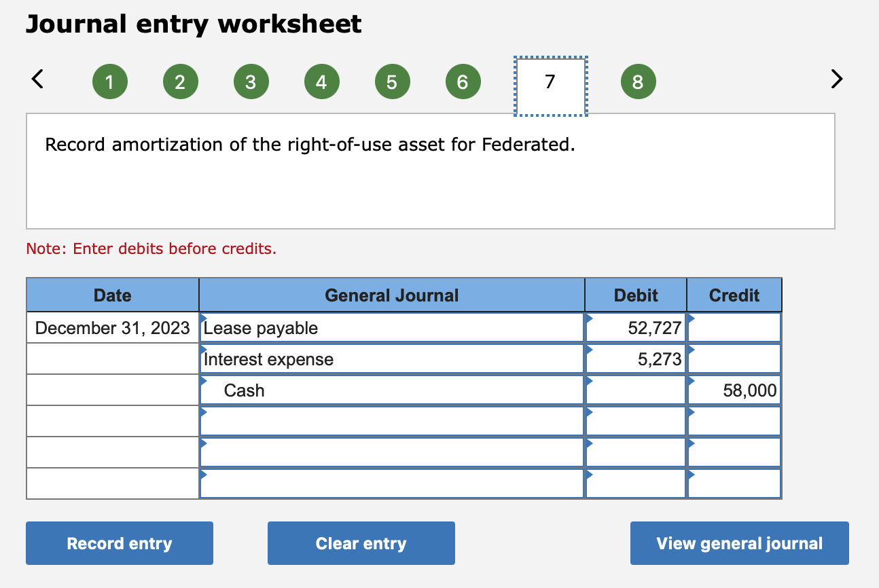Select the December 31, 2023 date cell
Viewport: 879px width, 588px height.
[x=112, y=327]
